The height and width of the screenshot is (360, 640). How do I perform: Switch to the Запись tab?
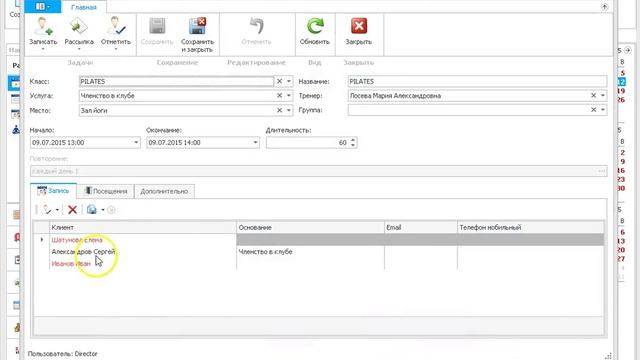coord(53,191)
